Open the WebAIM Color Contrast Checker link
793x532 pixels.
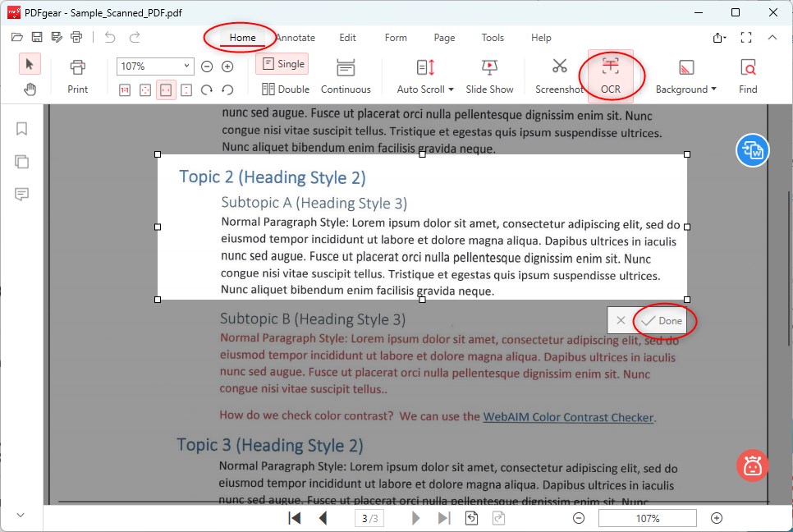[567, 417]
